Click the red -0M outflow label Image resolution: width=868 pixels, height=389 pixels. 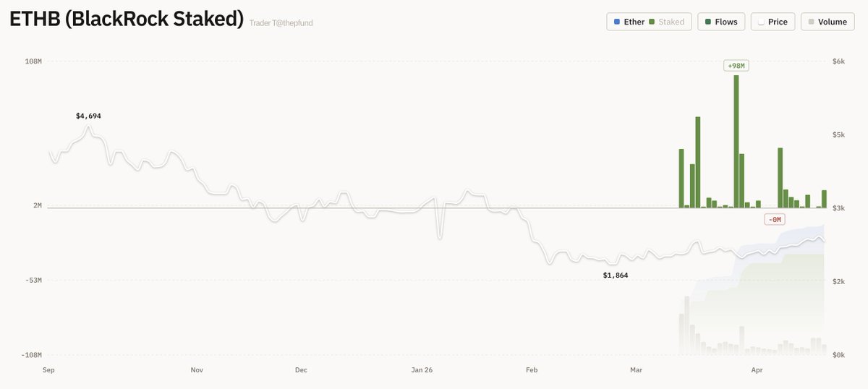[x=775, y=219]
